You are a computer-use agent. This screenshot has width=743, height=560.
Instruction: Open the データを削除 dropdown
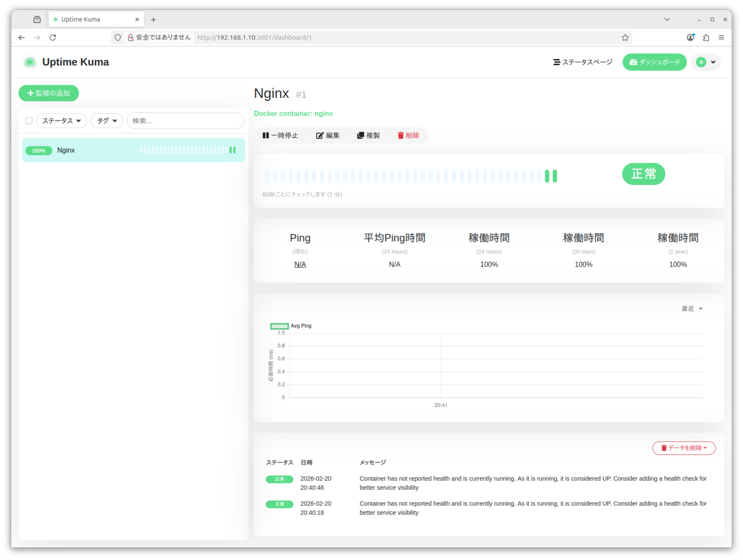683,448
